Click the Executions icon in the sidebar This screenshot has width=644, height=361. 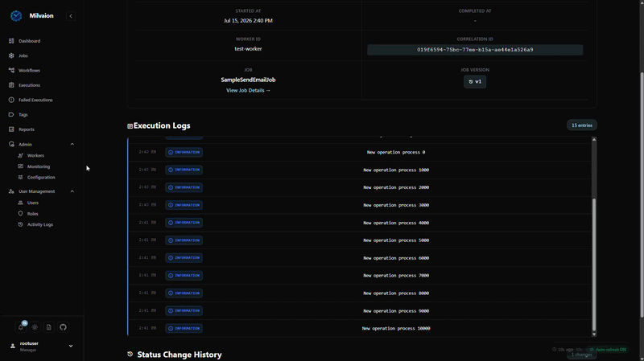click(11, 85)
